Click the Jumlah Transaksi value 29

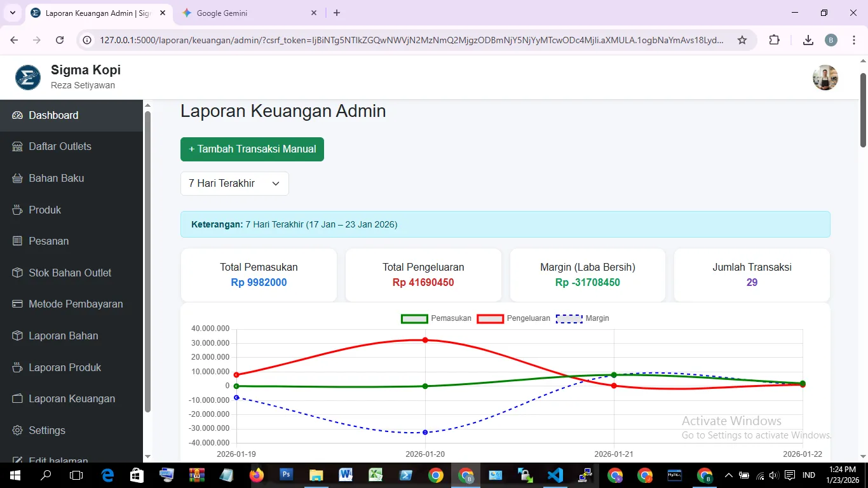(752, 282)
